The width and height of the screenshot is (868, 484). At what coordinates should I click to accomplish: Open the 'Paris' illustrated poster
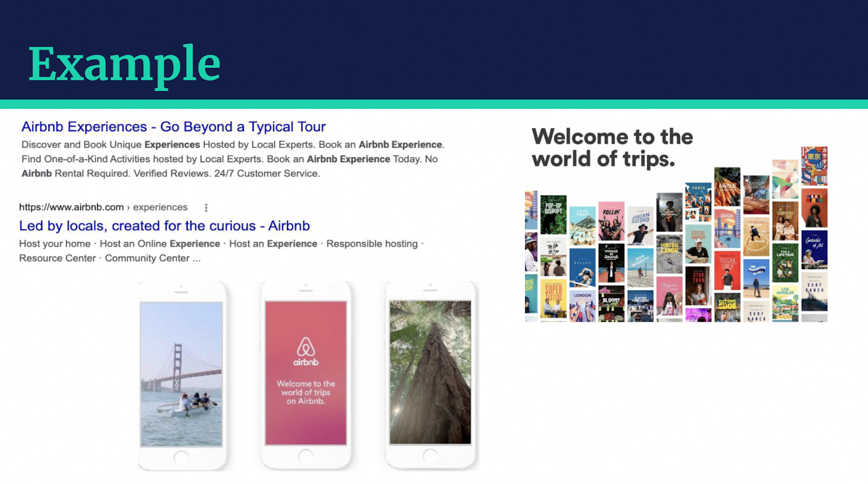[x=698, y=202]
